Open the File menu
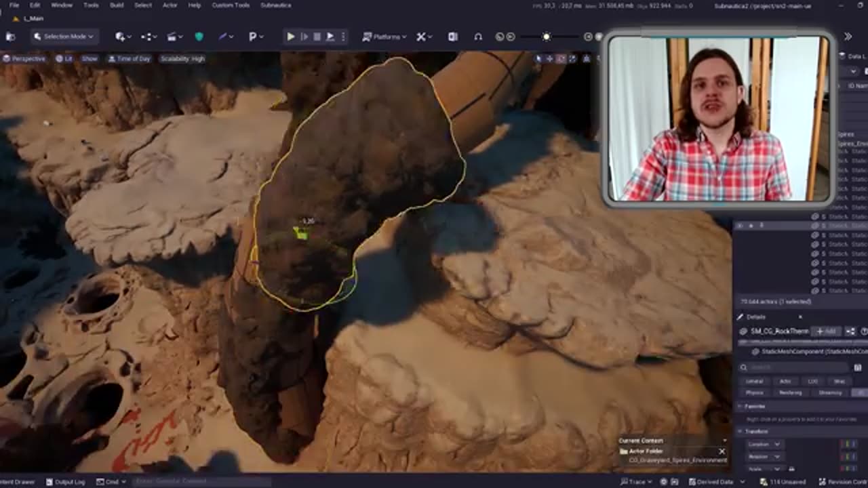This screenshot has height=488, width=868. click(14, 5)
